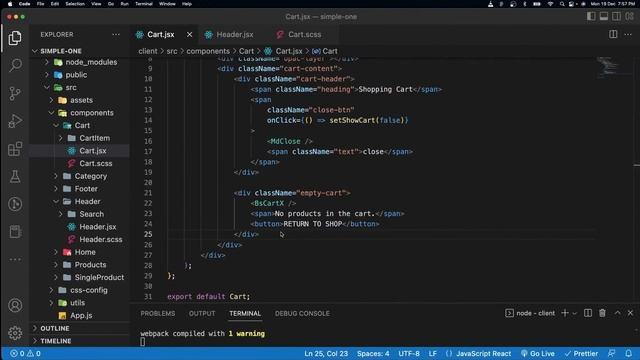Image resolution: width=640 pixels, height=360 pixels.
Task: Change the LF end of line sequence
Action: tap(433, 353)
